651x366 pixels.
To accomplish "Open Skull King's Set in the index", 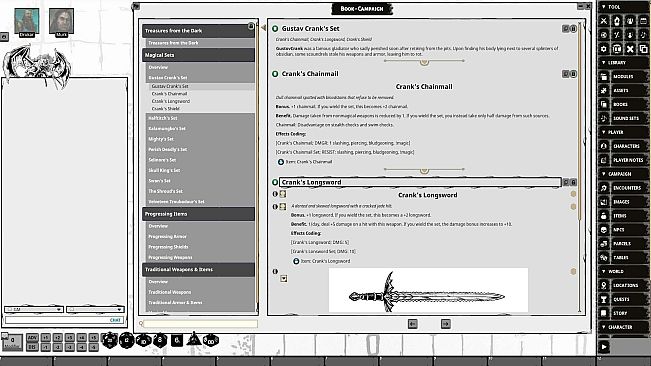I will tap(164, 171).
